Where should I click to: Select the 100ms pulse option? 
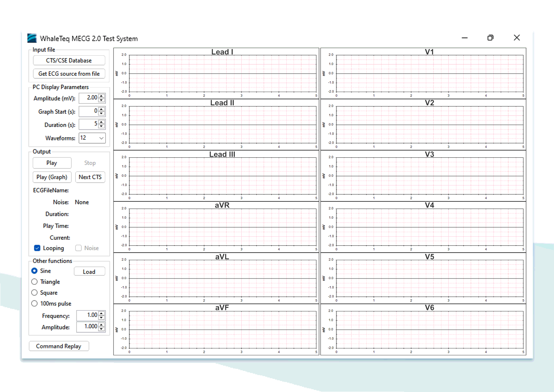pyautogui.click(x=34, y=303)
